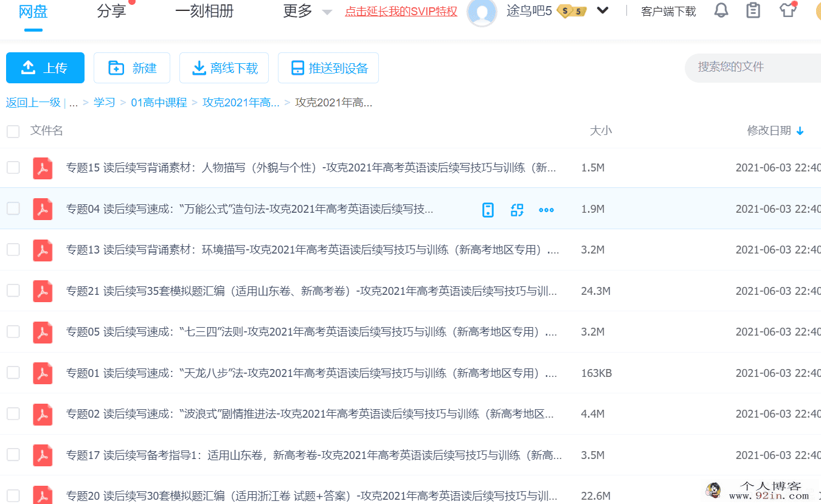Image resolution: width=821 pixels, height=504 pixels.
Task: Sort by the 修改日期 column header
Action: click(x=769, y=131)
